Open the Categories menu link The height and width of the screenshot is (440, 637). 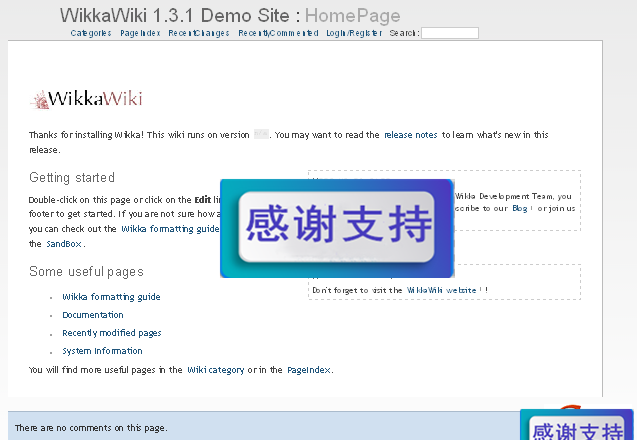(91, 33)
